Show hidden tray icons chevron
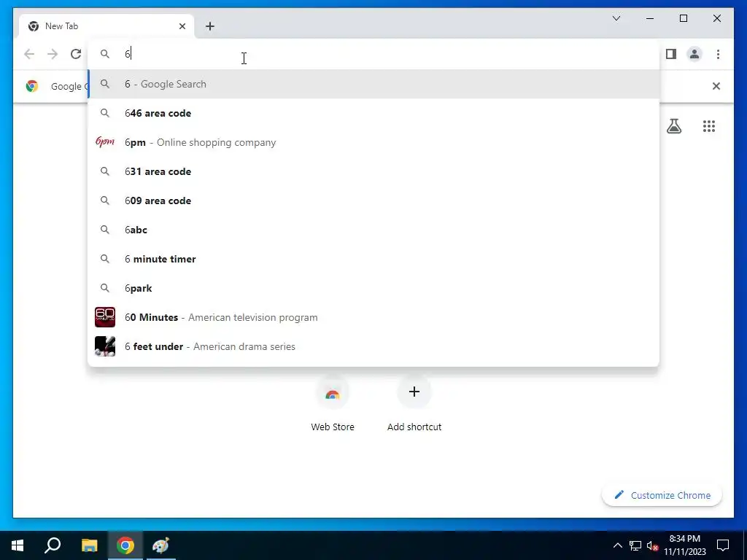The image size is (747, 560). (617, 545)
